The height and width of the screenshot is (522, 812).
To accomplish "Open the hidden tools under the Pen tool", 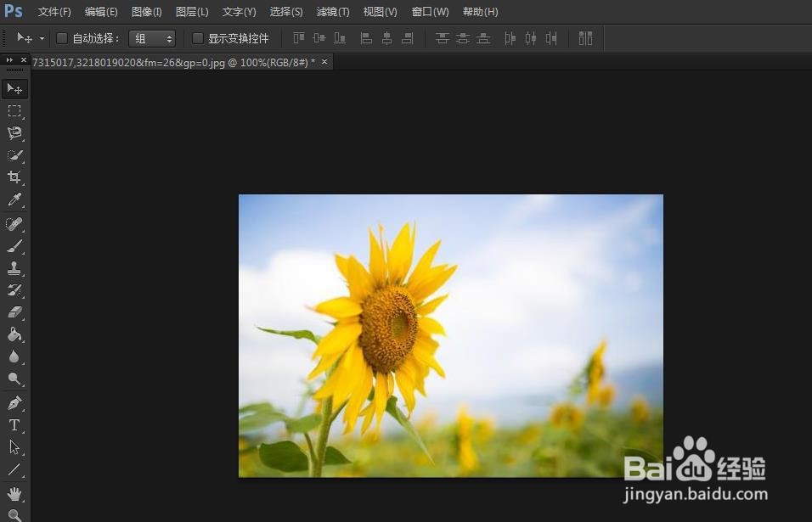I will 14,401.
